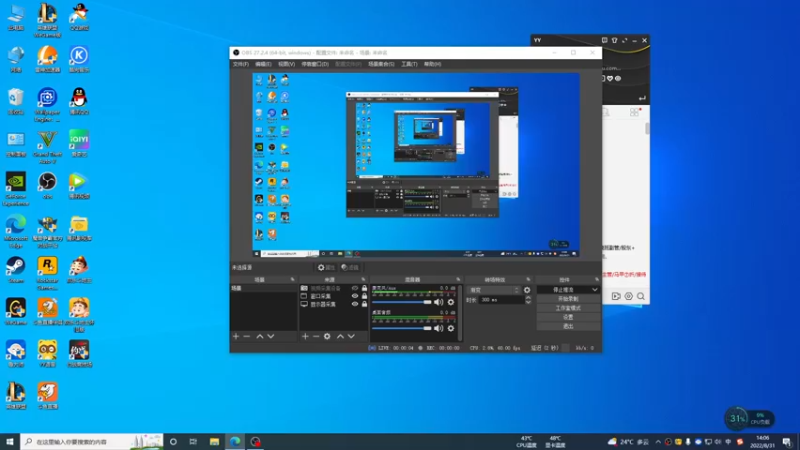Pop out the Sources dock with its header icon
Screen dimensions: 800x450
coord(363,280)
